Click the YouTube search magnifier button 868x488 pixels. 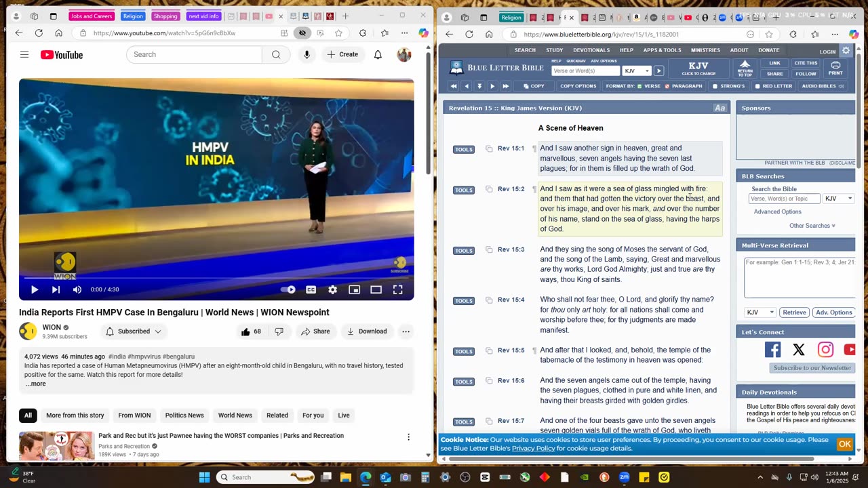(x=276, y=54)
